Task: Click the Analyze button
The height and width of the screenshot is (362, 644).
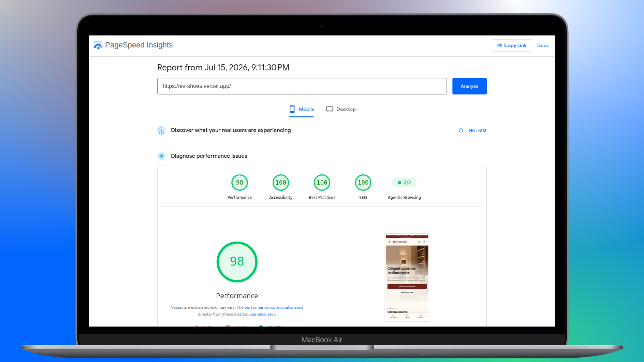Action: (x=469, y=86)
